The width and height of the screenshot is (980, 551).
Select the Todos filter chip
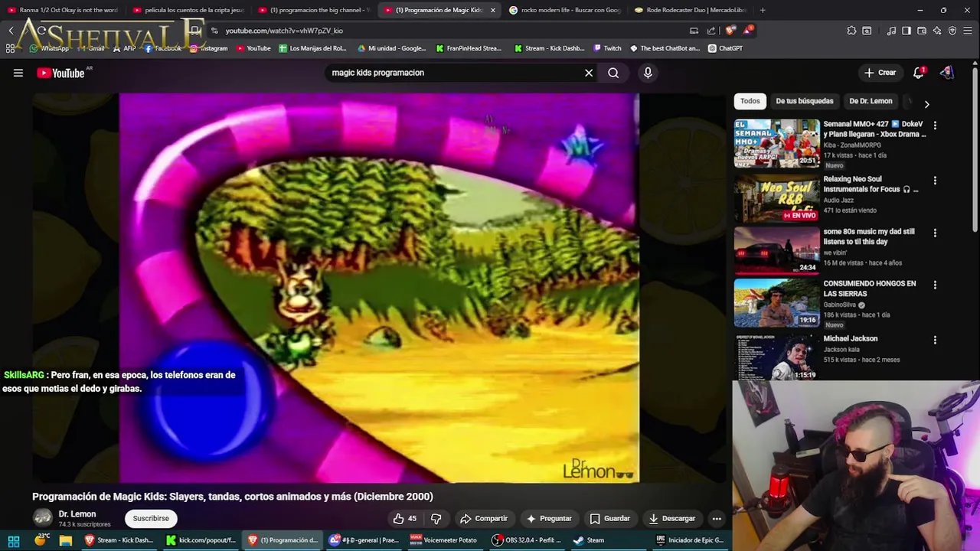750,101
